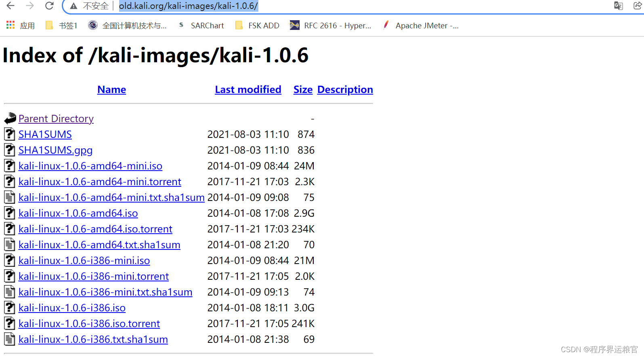Click the icon beside kali-linux-1.0.6-amd64-mini.torrent

pyautogui.click(x=10, y=182)
